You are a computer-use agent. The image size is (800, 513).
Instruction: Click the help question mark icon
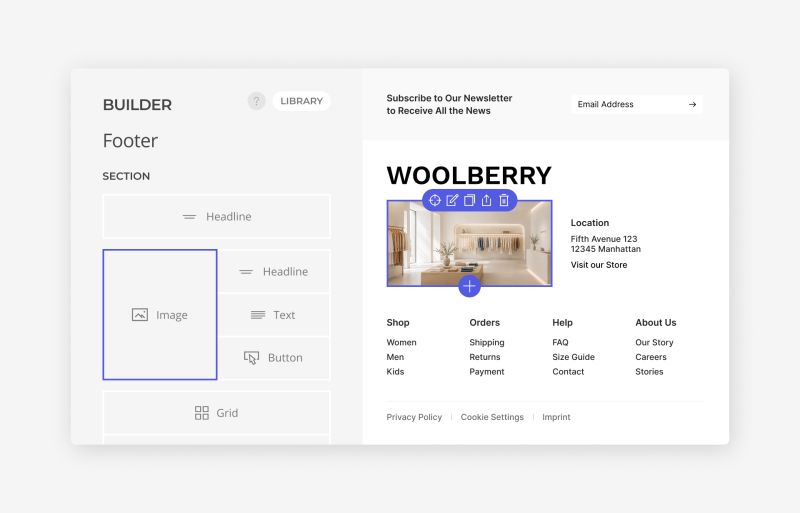[x=257, y=101]
